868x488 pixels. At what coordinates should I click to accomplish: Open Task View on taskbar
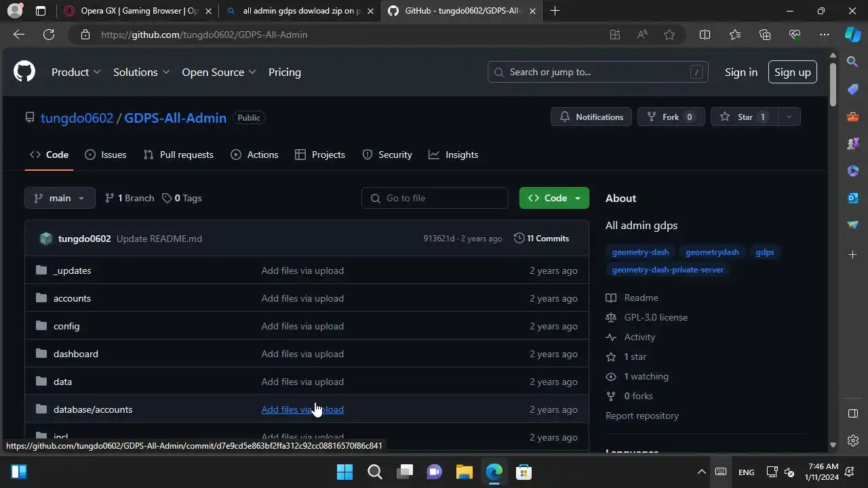[404, 472]
